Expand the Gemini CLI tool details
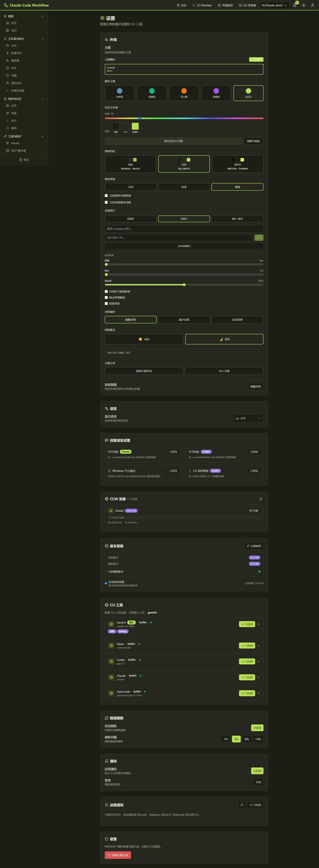 pyautogui.click(x=258, y=624)
